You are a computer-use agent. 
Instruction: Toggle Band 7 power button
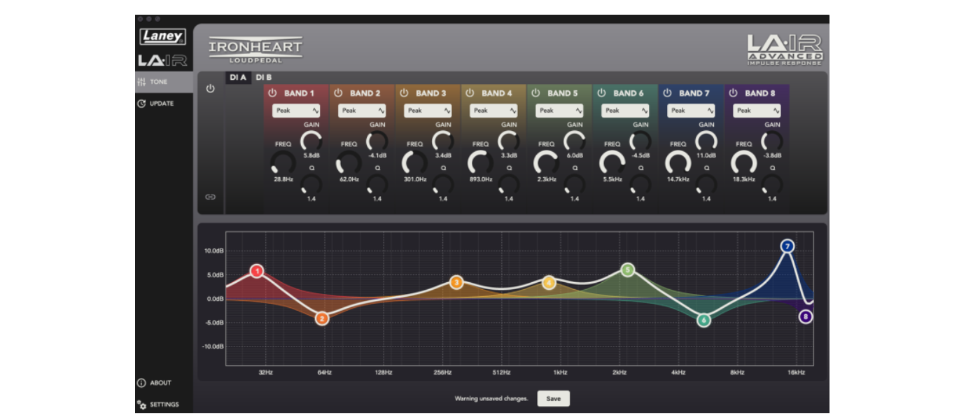pyautogui.click(x=667, y=93)
